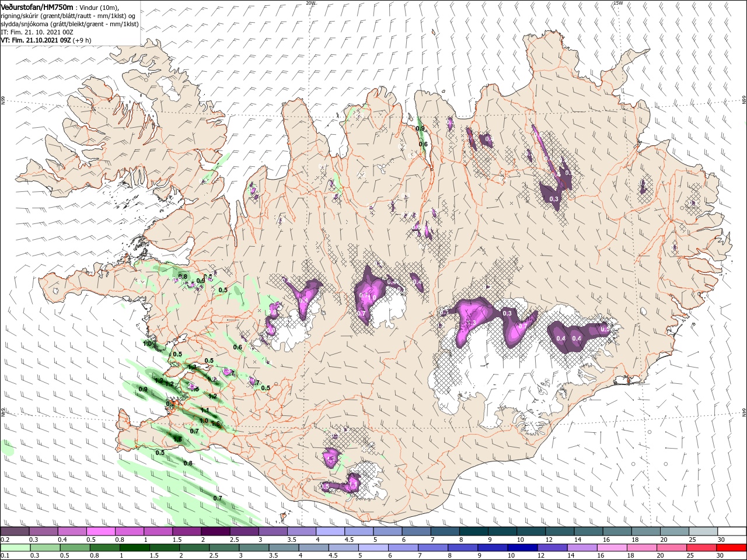Click the 6 slate-blue swatch in upper legend row
The height and width of the screenshot is (560, 747).
(417, 531)
